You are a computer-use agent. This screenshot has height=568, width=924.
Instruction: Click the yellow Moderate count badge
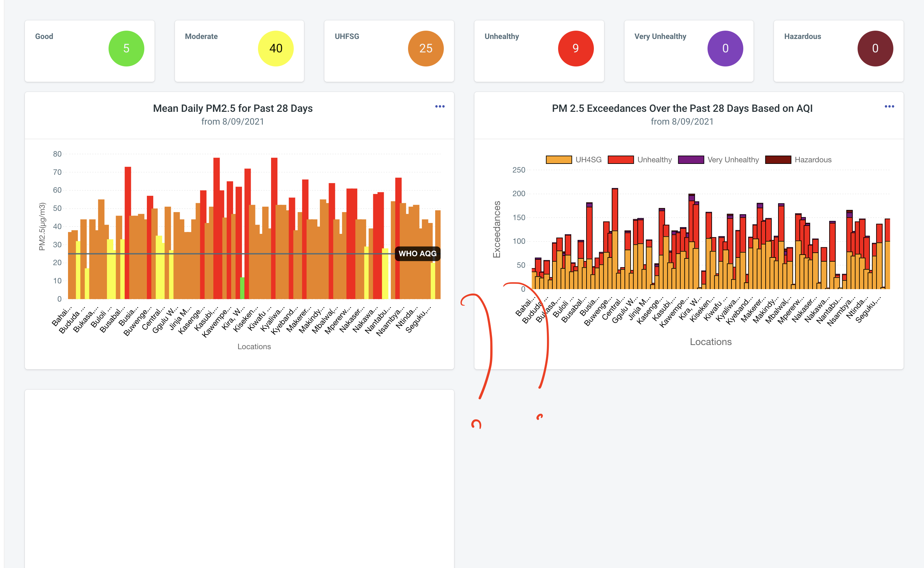(276, 48)
